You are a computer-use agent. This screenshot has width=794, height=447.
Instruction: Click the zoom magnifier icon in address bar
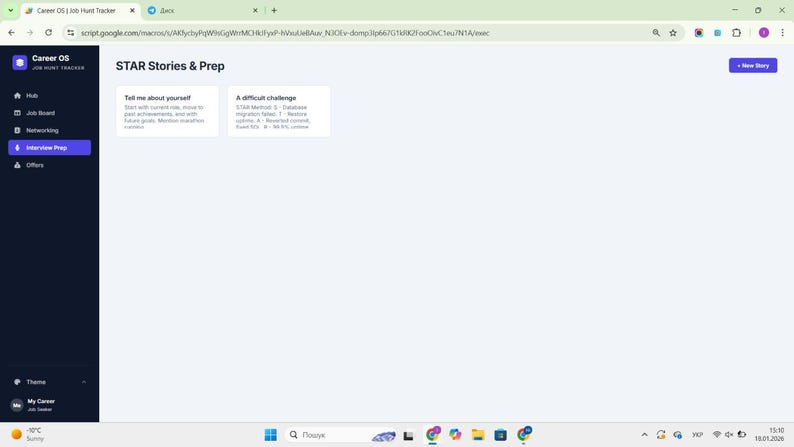point(656,33)
